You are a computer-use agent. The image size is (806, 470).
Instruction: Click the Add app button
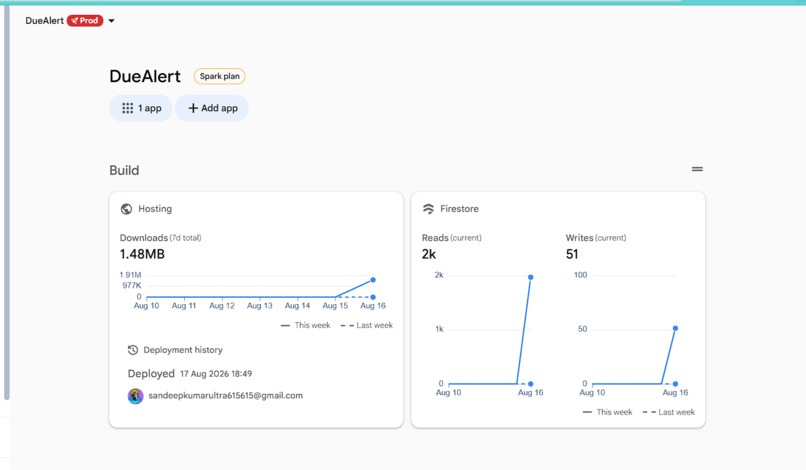[x=212, y=108]
